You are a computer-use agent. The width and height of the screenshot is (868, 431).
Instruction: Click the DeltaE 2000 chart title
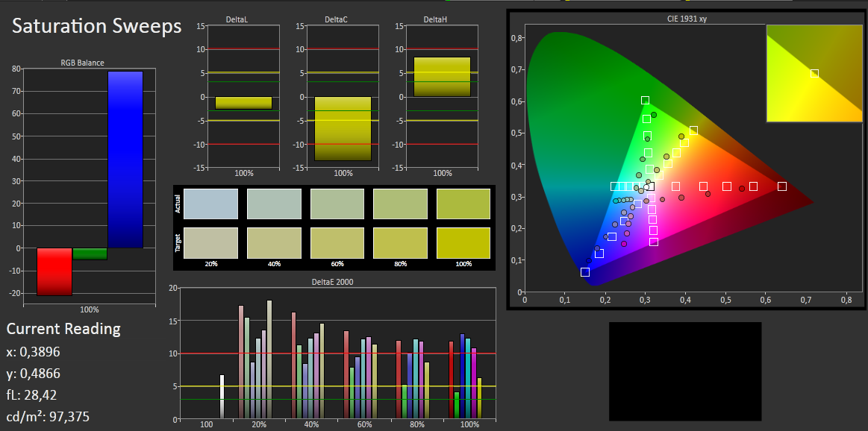(x=333, y=282)
